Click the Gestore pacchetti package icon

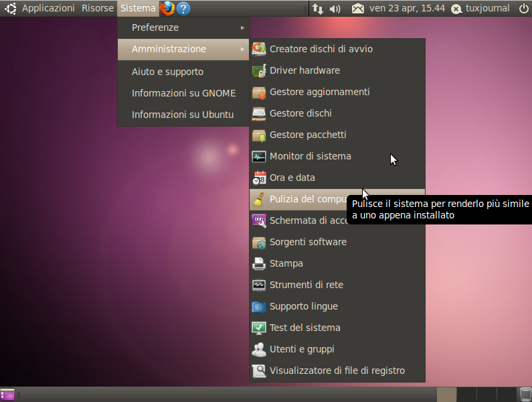(x=259, y=135)
